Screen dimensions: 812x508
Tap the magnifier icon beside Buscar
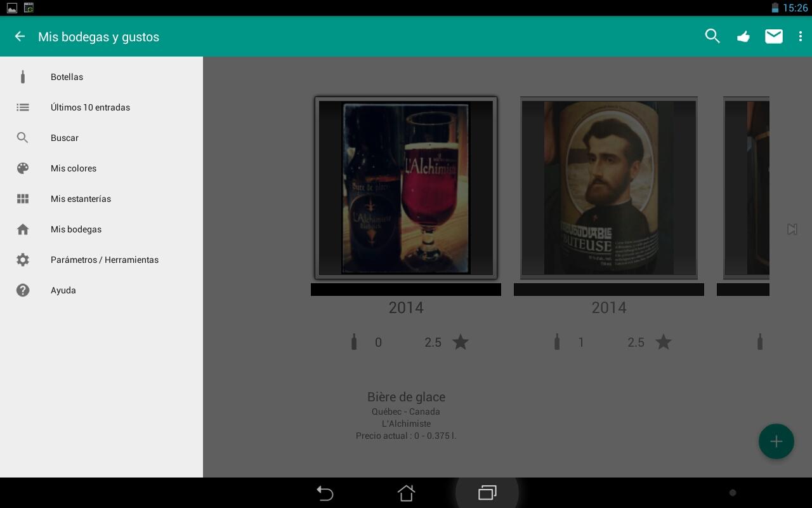point(23,138)
